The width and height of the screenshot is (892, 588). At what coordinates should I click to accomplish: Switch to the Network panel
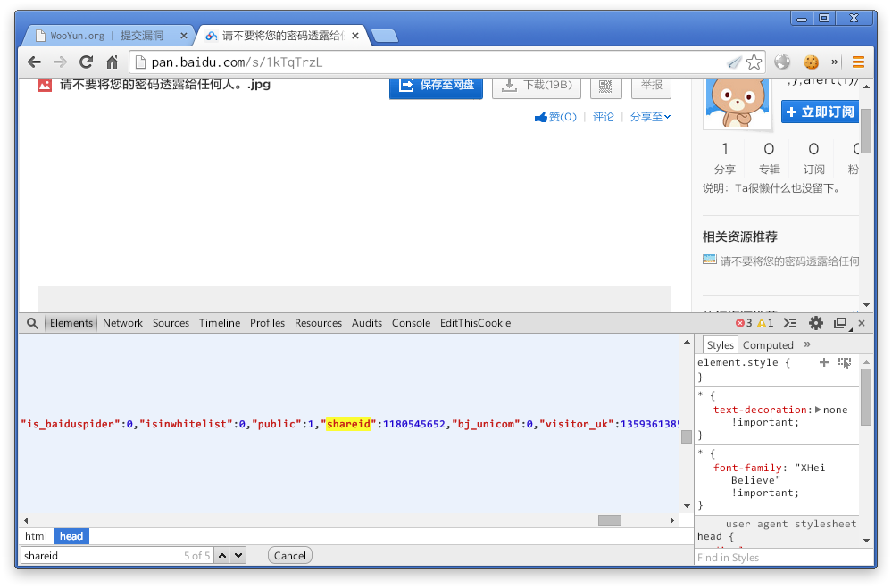123,323
